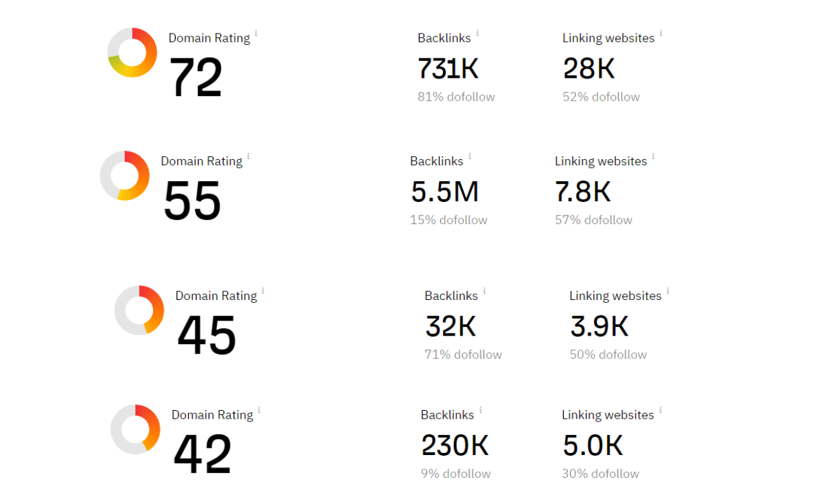Click info icon next to Backlinks 731K
Image resolution: width=827 pixels, height=504 pixels.
(x=477, y=33)
